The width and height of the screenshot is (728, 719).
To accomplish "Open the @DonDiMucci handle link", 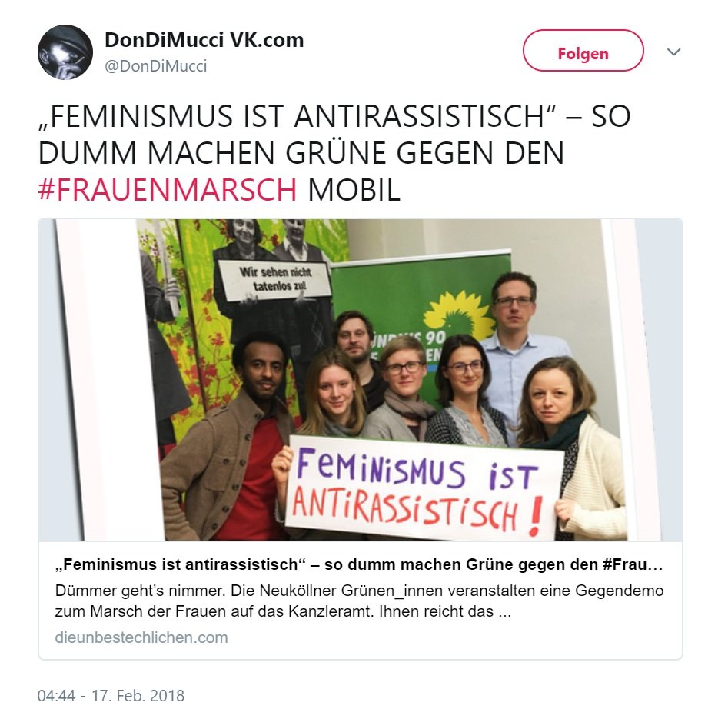I will (x=156, y=66).
